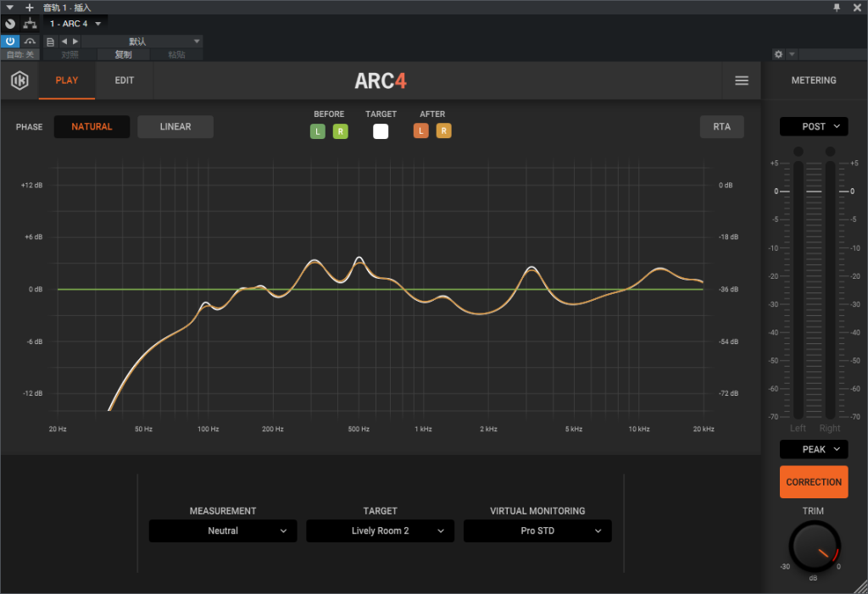Open the gear settings icon near metering
Screen dimensions: 868x594
pyautogui.click(x=778, y=54)
